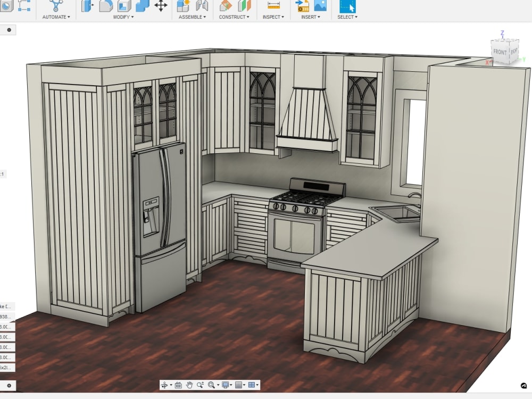Activate the Pan tool at the bottom

(x=189, y=384)
